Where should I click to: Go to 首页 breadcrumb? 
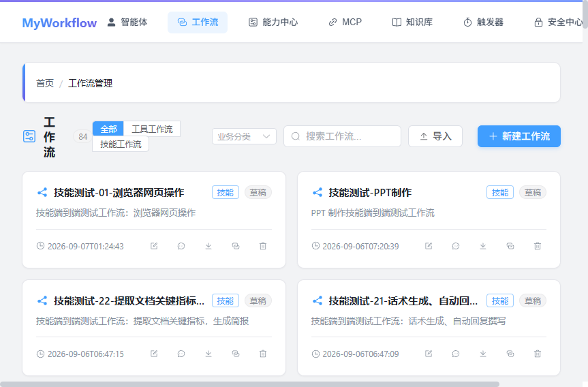pyautogui.click(x=45, y=83)
